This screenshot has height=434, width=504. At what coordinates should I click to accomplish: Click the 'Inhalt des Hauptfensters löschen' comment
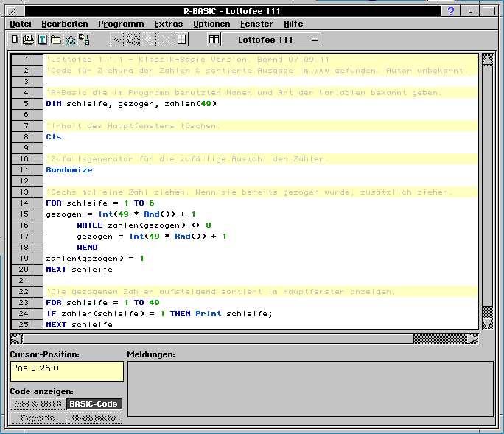(133, 126)
